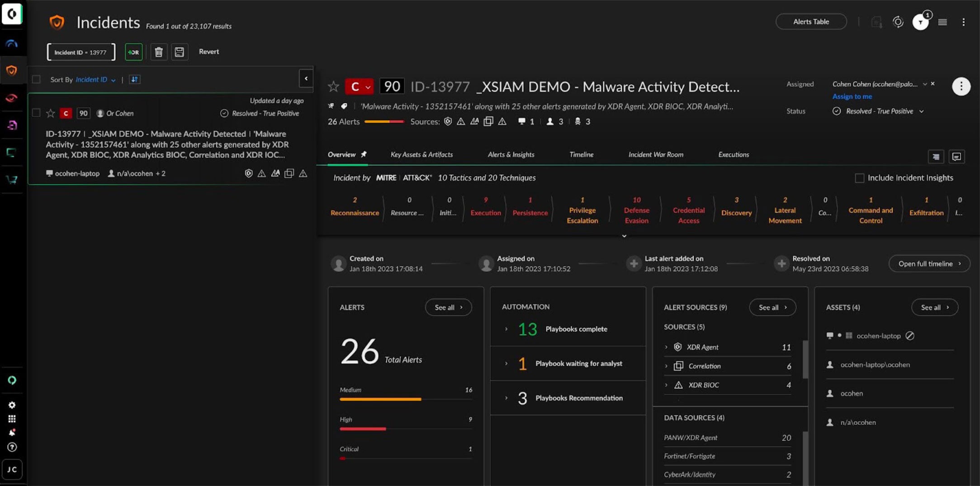Check the select-all checkbox above the incident list
The image size is (980, 486).
coord(36,79)
